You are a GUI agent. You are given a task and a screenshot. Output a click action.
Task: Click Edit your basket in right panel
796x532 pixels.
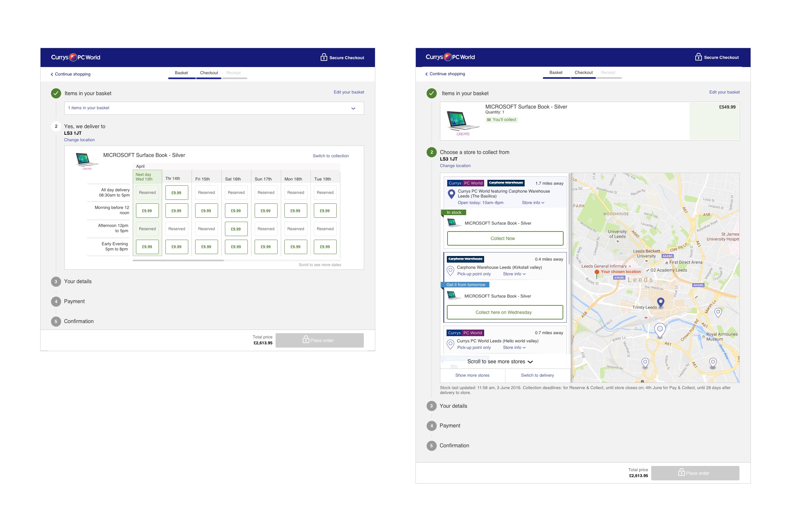pyautogui.click(x=724, y=92)
